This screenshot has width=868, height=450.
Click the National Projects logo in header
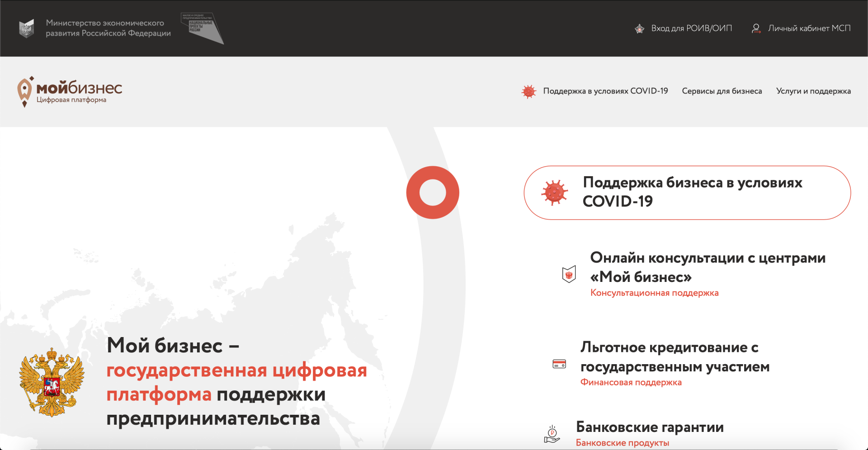[x=201, y=28]
